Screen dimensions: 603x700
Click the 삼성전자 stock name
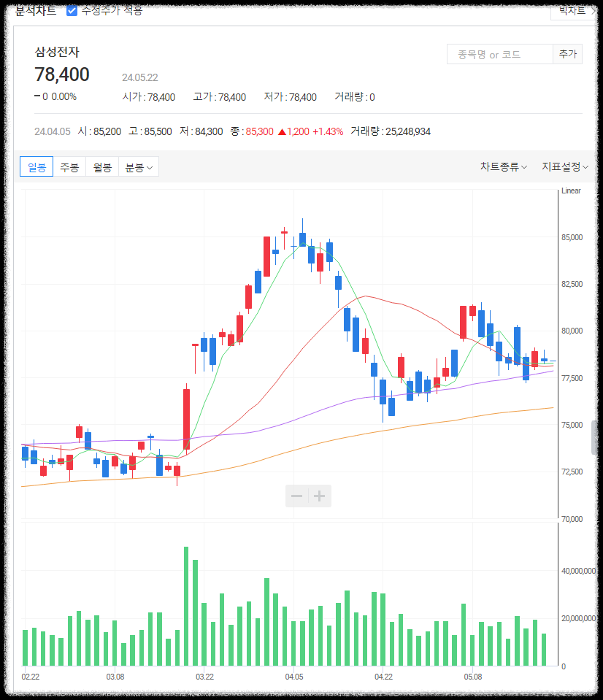pyautogui.click(x=57, y=53)
